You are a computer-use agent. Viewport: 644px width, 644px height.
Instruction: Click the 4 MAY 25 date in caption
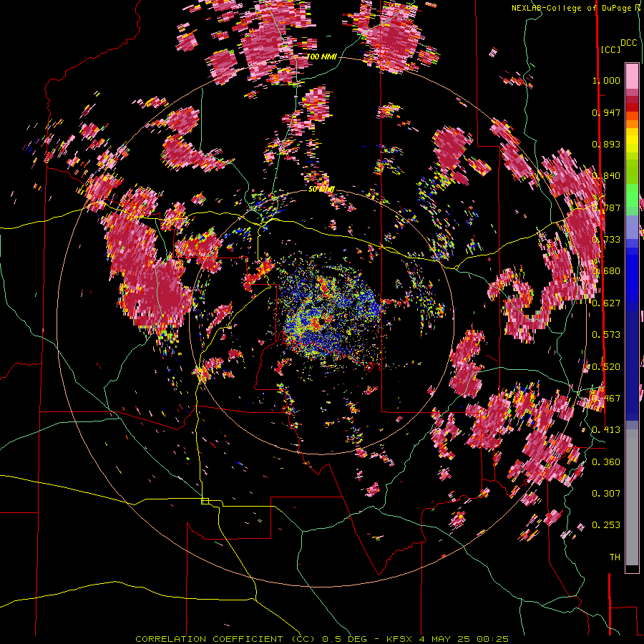(446, 639)
